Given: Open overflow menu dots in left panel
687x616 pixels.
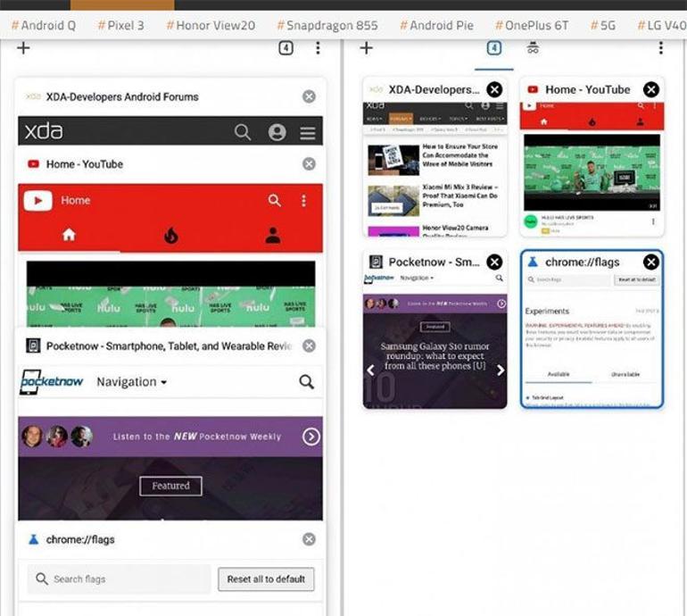Looking at the screenshot, I should 319,48.
